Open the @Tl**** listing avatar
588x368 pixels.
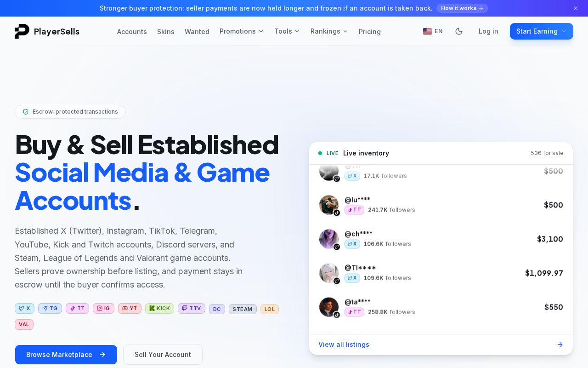click(x=329, y=273)
